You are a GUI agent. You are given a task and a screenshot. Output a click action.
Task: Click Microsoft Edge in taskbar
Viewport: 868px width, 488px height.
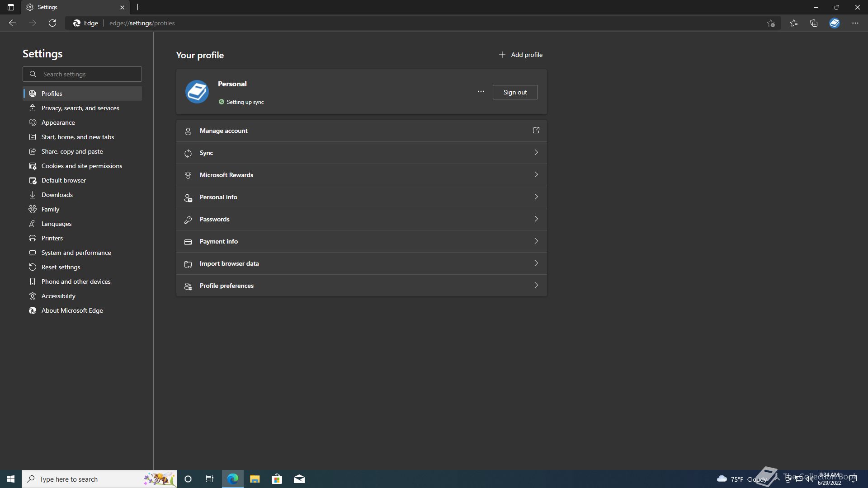[233, 479]
